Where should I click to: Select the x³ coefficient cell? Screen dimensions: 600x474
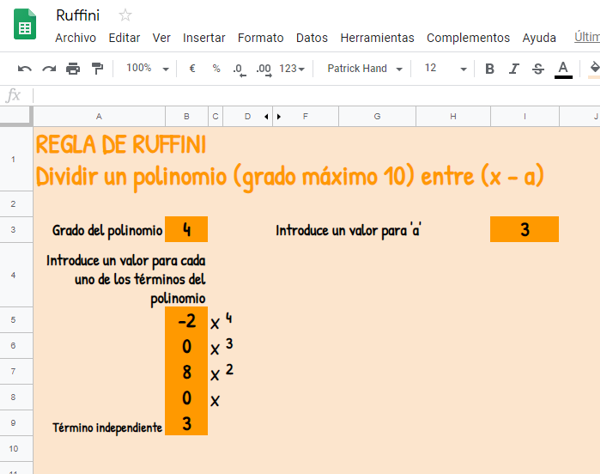coord(186,346)
